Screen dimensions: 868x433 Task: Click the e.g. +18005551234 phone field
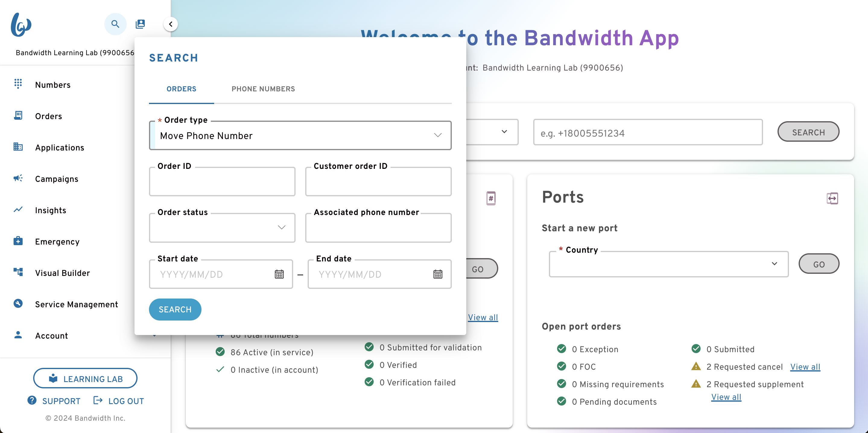coord(648,132)
